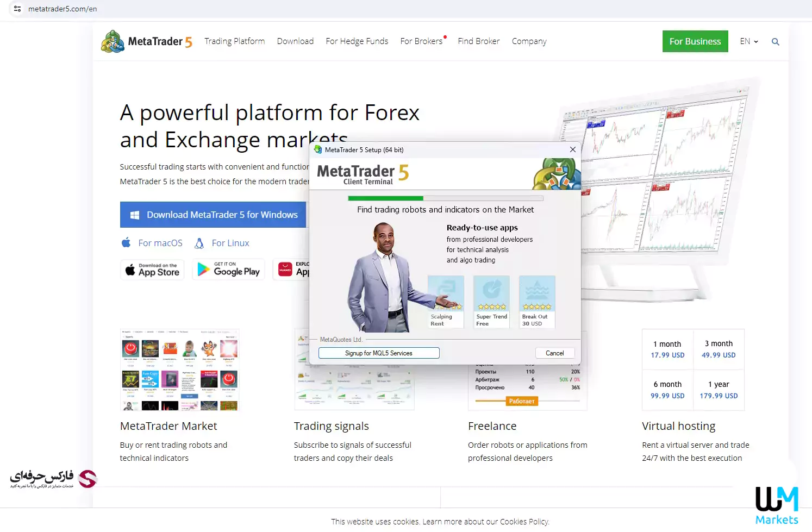Click the Linux penguin icon
Viewport: 812px width, 532px height.
tap(199, 243)
